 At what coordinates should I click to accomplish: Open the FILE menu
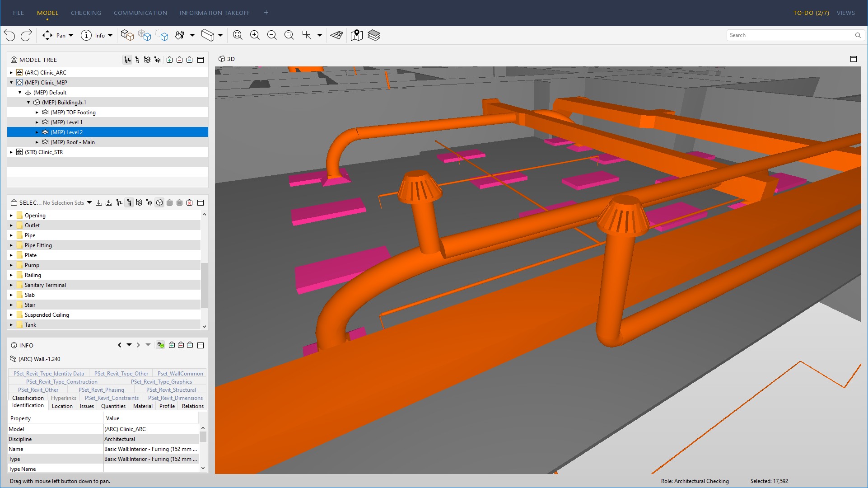coord(19,13)
